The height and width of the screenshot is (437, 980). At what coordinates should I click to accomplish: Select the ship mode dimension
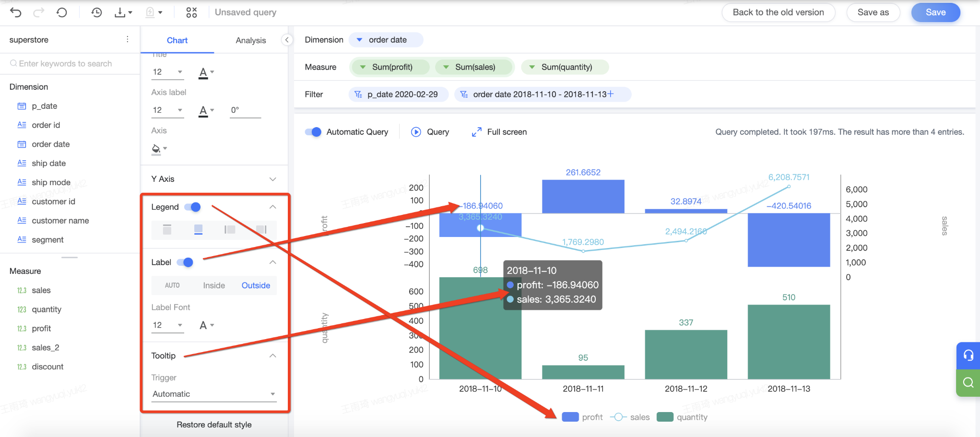pyautogui.click(x=51, y=182)
